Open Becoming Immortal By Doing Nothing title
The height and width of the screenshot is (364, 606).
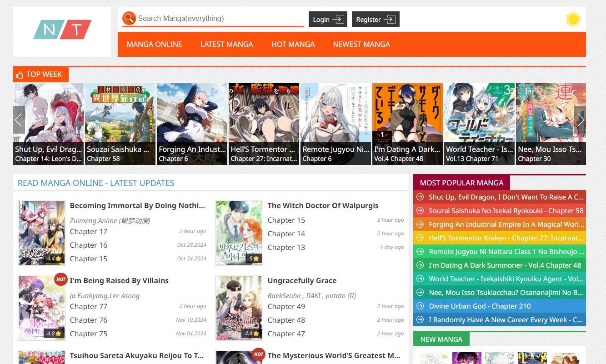(x=137, y=205)
